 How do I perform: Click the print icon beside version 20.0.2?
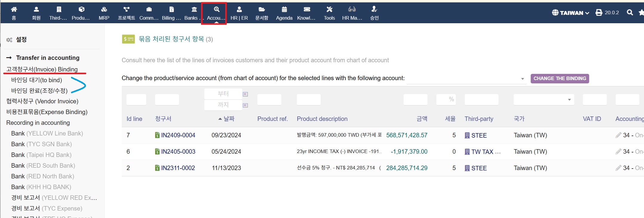[x=599, y=13]
